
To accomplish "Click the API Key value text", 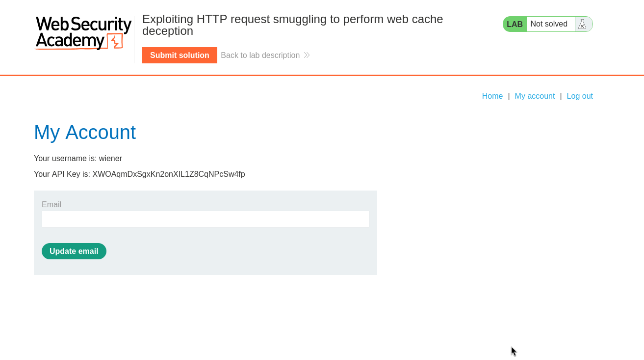I will click(x=169, y=174).
